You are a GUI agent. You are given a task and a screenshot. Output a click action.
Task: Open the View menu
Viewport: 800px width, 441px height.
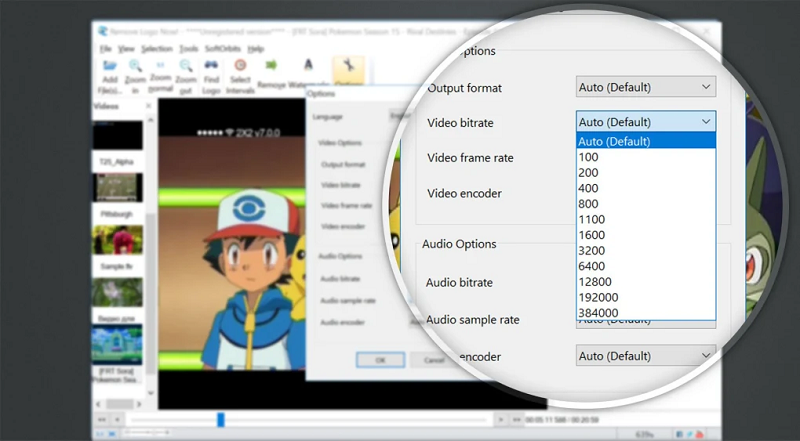pos(126,49)
